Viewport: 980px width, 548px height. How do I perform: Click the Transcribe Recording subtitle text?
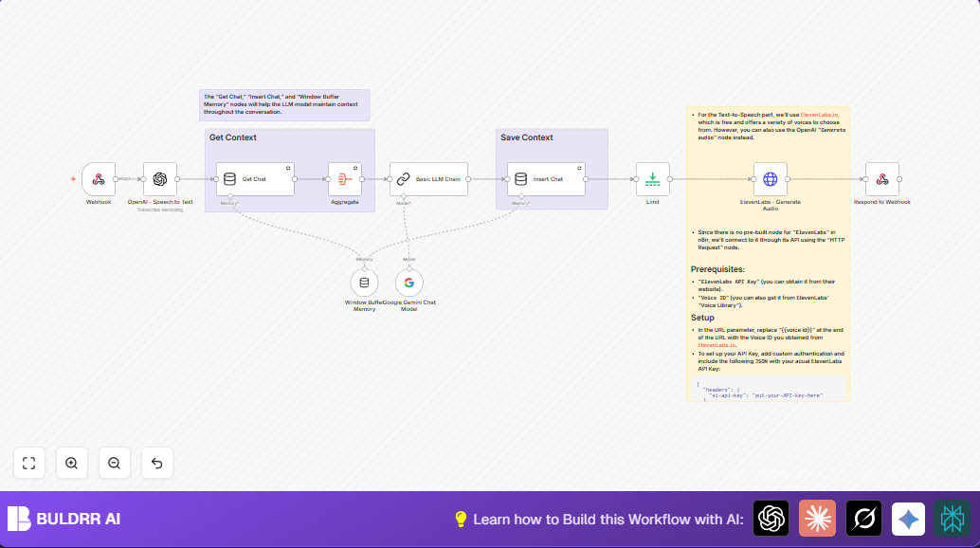click(160, 210)
